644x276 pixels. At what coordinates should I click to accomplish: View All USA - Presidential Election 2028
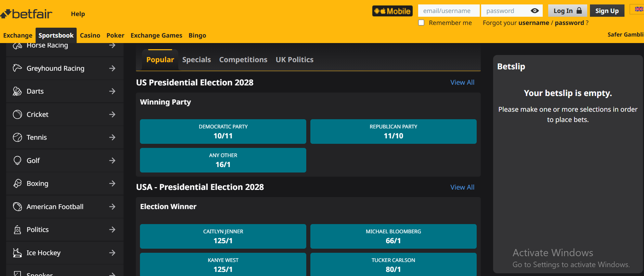[x=462, y=187]
